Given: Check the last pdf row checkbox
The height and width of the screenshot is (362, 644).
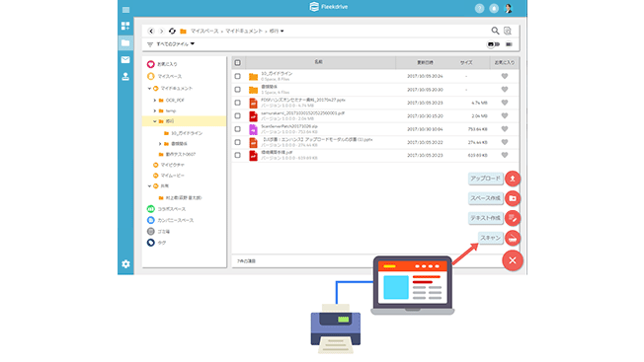Looking at the screenshot, I should coord(237,155).
